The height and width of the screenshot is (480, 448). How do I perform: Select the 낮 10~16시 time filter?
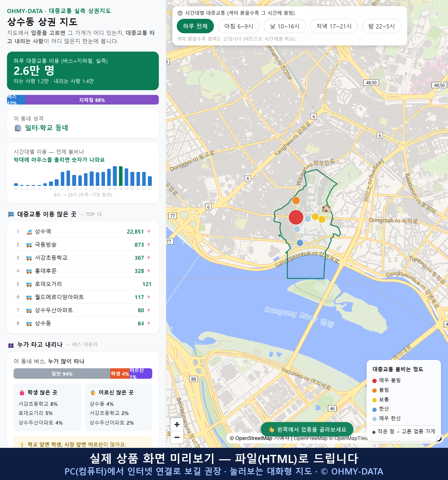pos(285,26)
